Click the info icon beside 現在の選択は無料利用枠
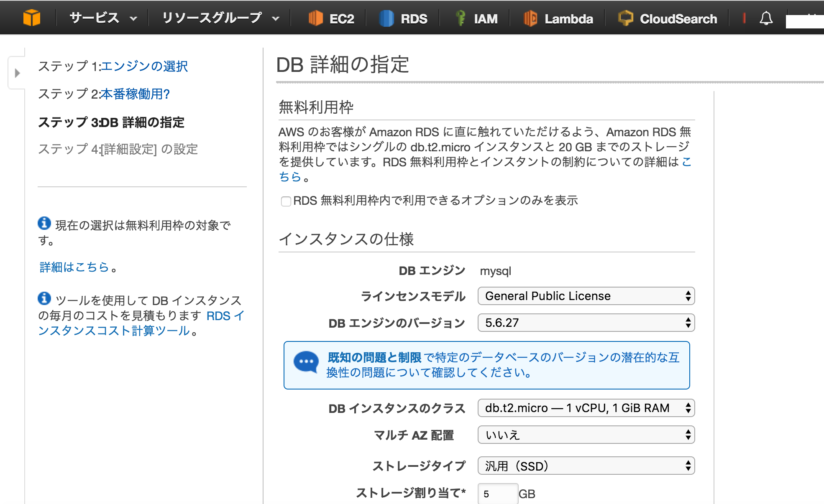 [x=44, y=224]
